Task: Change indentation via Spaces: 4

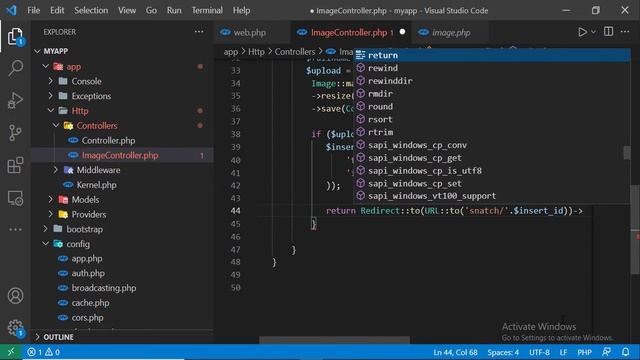Action: point(503,352)
